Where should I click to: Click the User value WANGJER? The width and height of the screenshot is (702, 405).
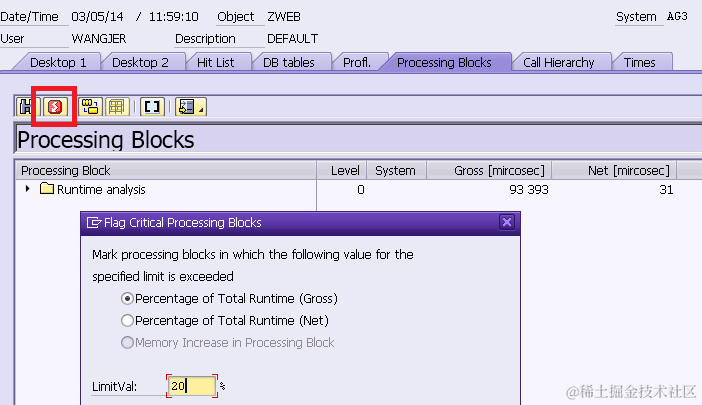pyautogui.click(x=99, y=39)
